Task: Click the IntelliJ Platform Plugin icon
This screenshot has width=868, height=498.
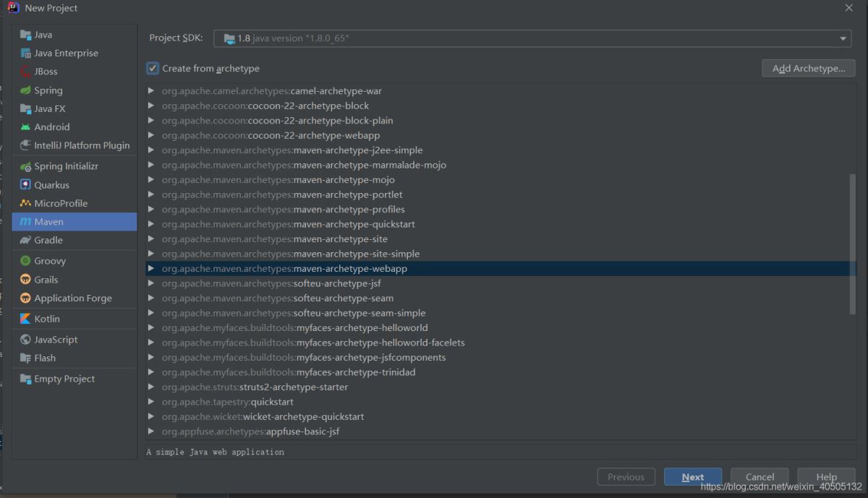Action: (x=25, y=145)
